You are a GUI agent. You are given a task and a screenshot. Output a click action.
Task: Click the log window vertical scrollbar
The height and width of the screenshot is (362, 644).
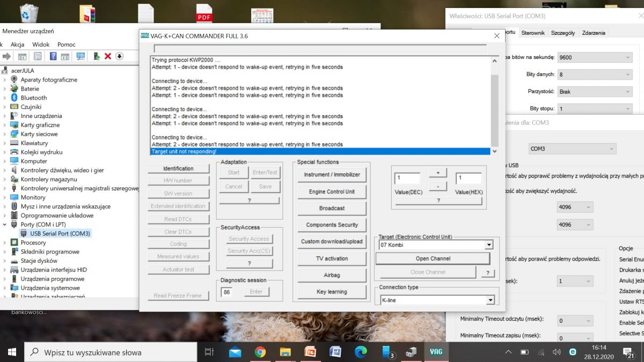[x=495, y=106]
